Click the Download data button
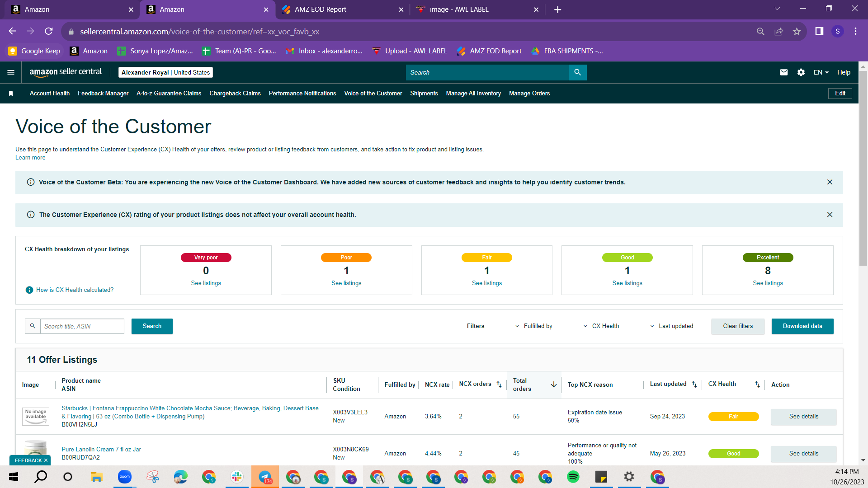 802,326
